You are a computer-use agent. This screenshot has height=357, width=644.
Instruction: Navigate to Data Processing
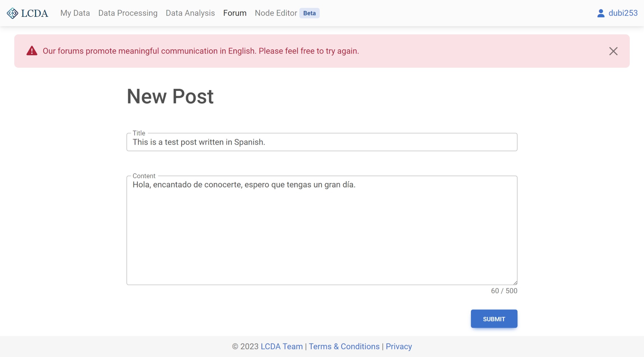[x=128, y=13]
